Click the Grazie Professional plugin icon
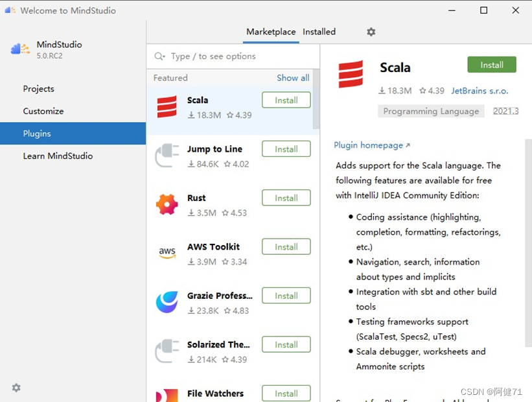532x402 pixels. tap(167, 301)
